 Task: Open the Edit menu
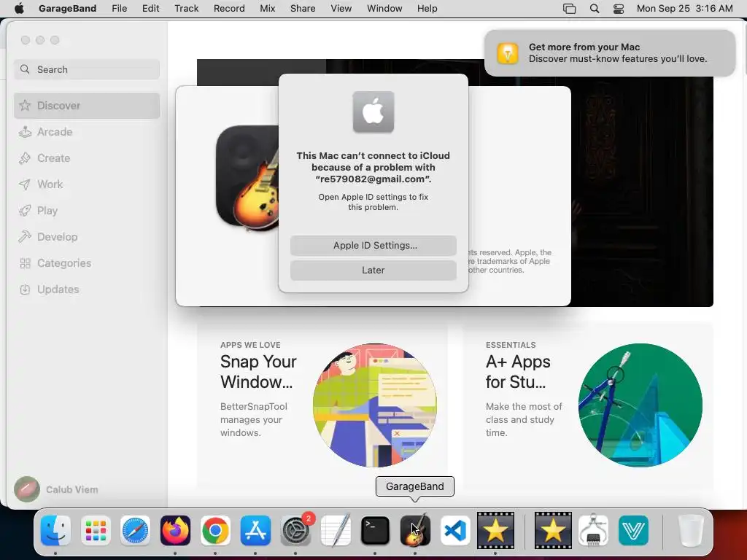click(x=150, y=9)
